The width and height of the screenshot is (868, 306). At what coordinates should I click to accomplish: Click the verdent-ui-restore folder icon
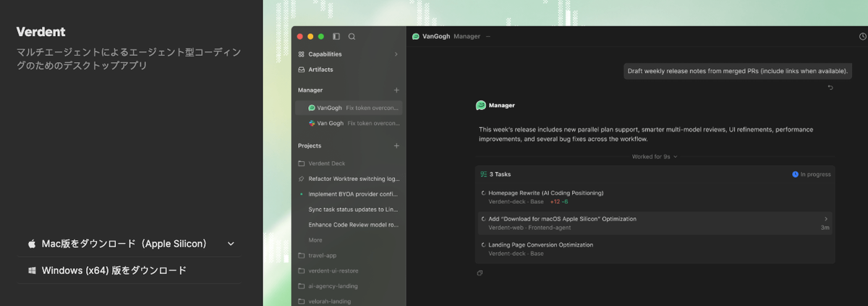point(301,271)
